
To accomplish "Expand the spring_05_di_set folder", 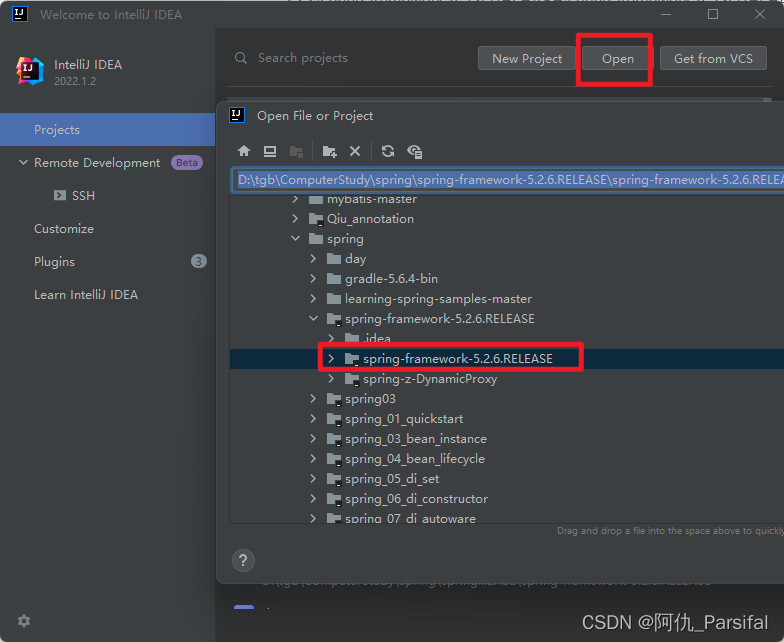I will pos(314,478).
